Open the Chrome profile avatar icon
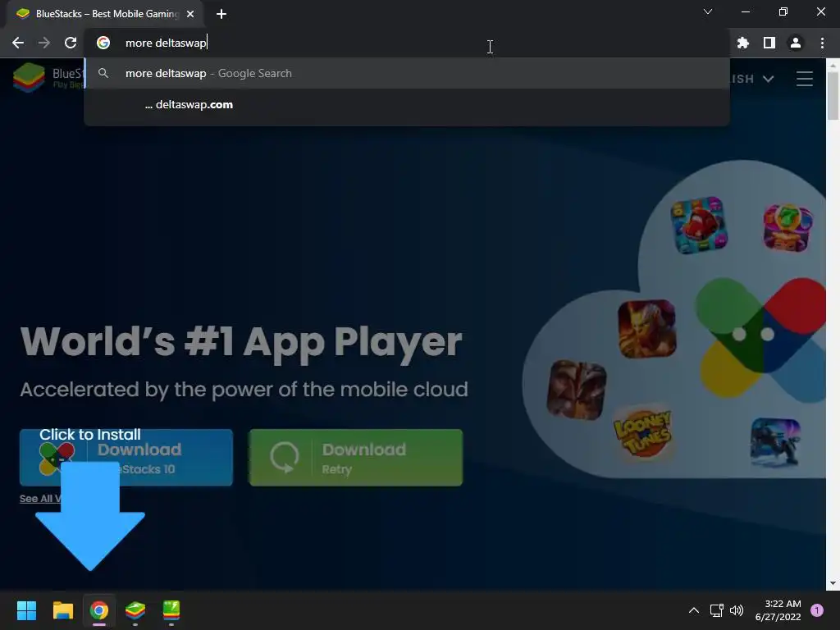 coord(796,43)
